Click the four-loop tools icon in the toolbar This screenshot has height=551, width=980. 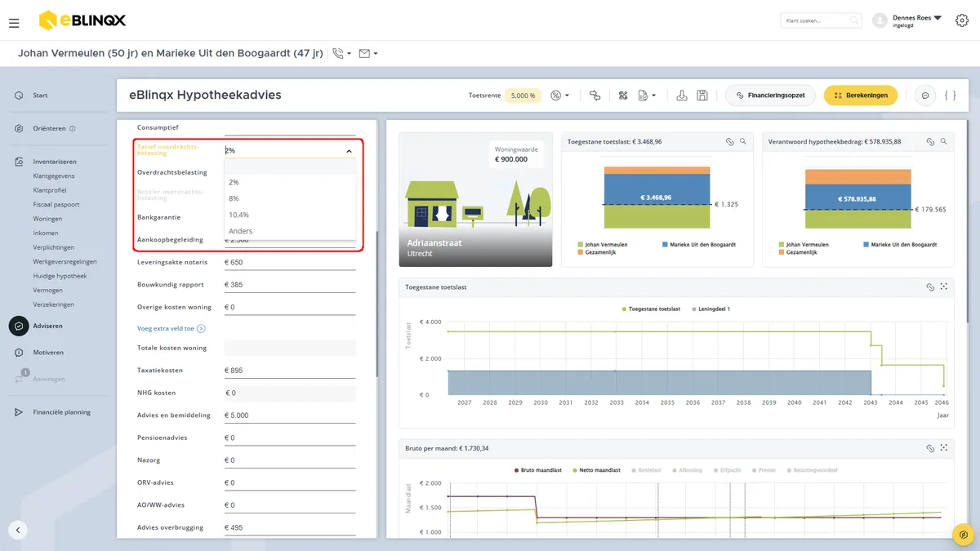click(622, 96)
